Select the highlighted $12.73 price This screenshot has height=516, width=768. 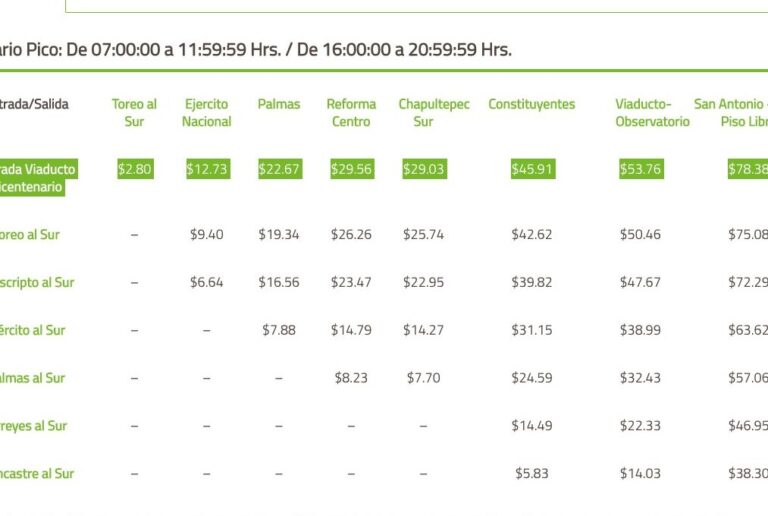point(207,169)
